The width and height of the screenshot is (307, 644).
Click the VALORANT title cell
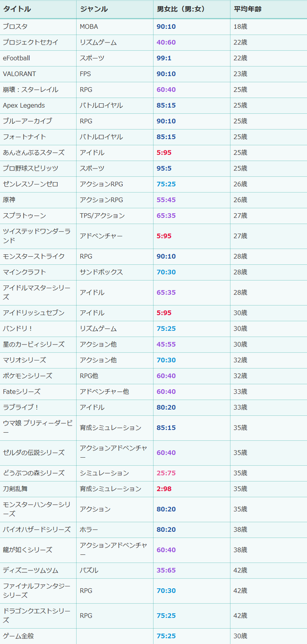pyautogui.click(x=38, y=74)
